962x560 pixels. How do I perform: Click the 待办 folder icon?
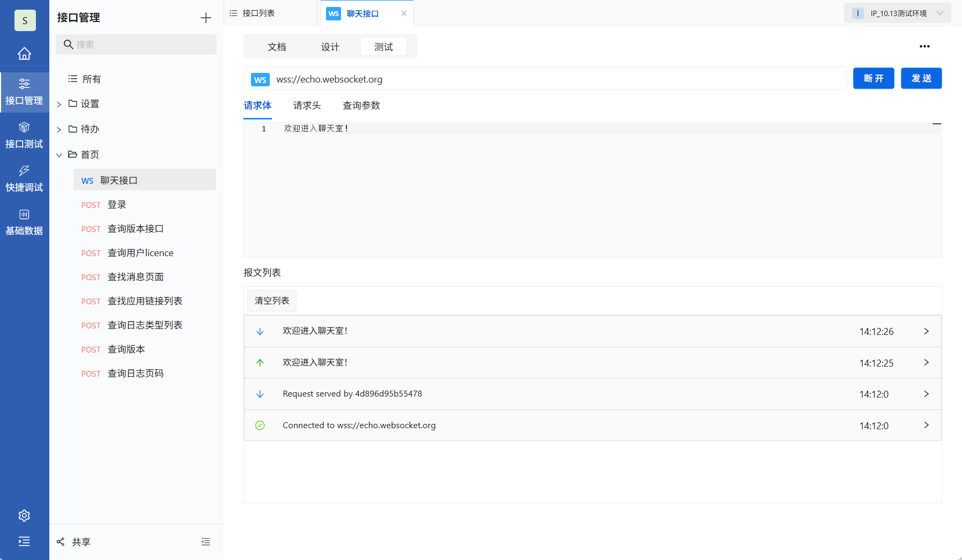pyautogui.click(x=73, y=129)
